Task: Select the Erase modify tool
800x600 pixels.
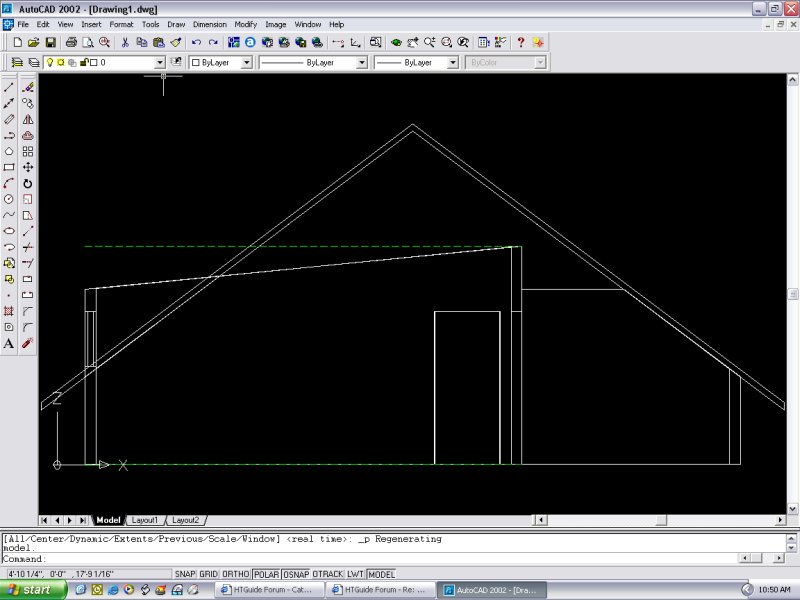Action: coord(28,87)
